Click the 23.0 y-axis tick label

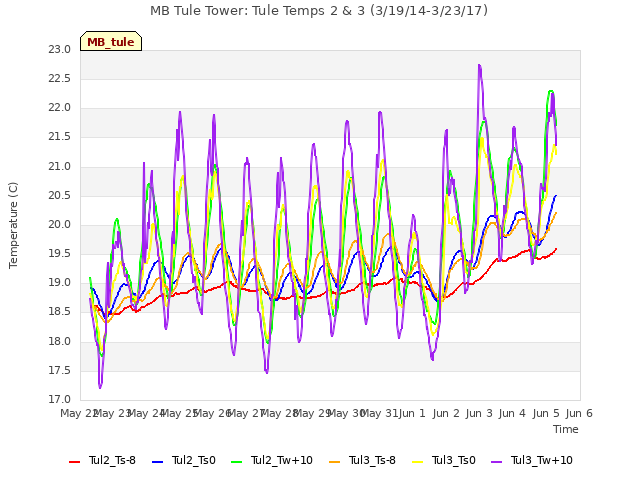pos(60,50)
